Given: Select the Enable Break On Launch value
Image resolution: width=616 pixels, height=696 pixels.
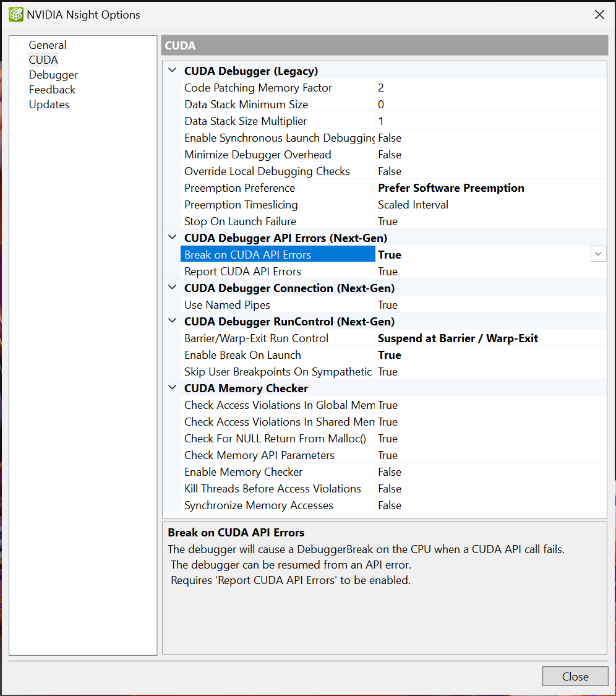Looking at the screenshot, I should [x=390, y=355].
